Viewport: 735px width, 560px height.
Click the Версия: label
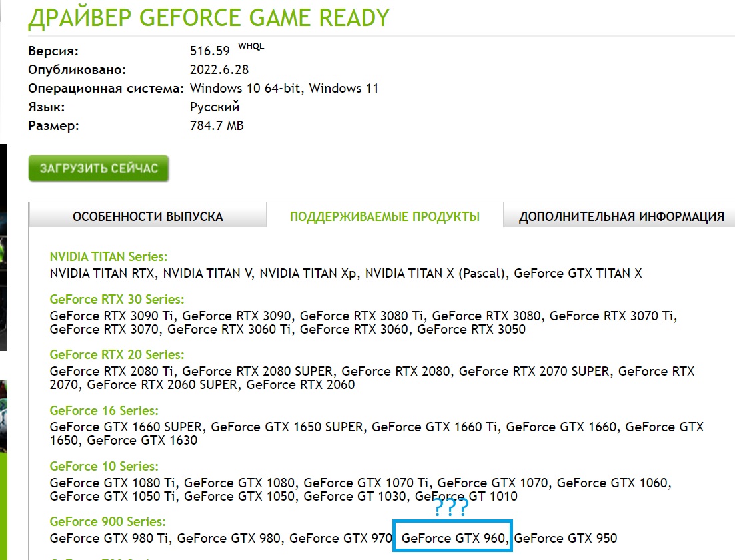point(53,51)
